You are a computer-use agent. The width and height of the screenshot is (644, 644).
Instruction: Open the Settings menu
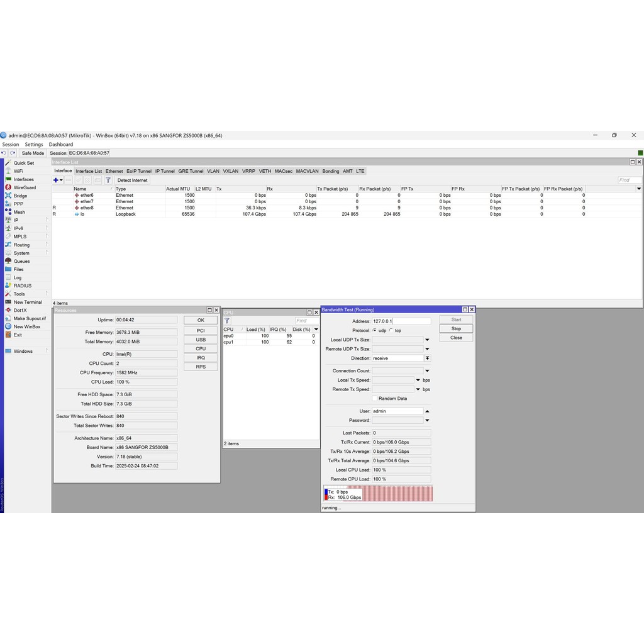coord(34,145)
